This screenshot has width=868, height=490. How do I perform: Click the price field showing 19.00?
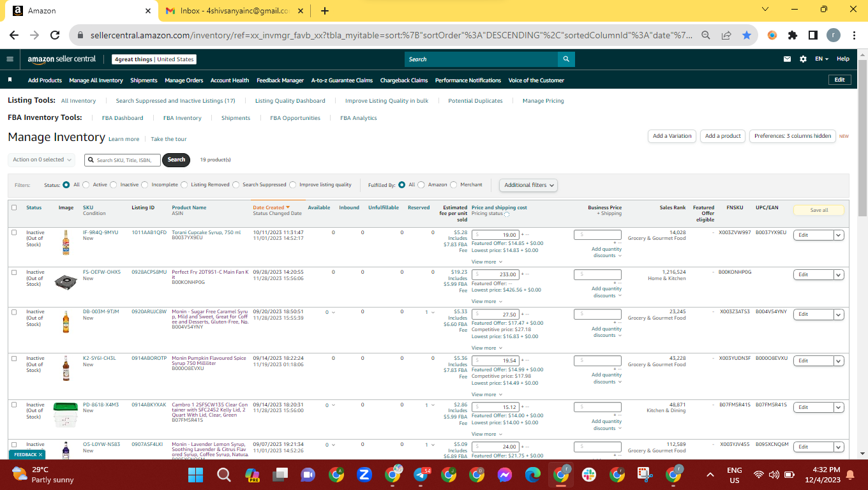click(495, 235)
